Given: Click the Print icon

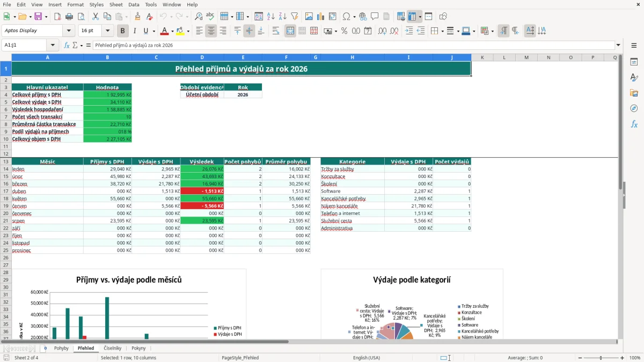Looking at the screenshot, I should 68,17.
